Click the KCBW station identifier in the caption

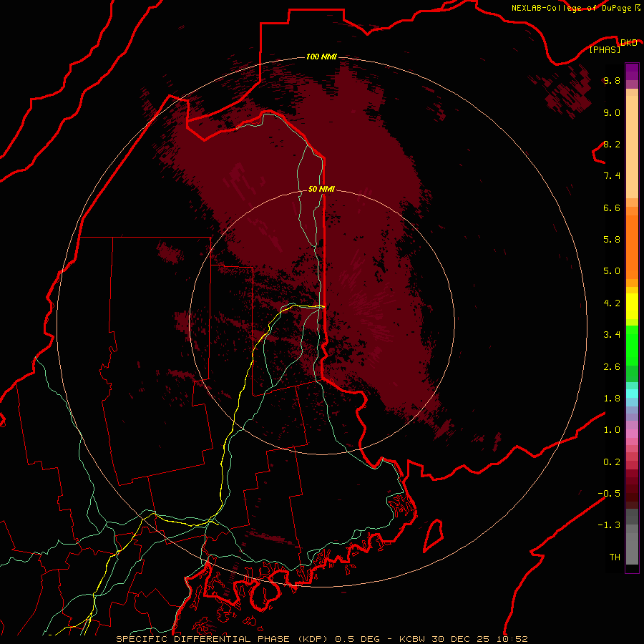pos(413,639)
